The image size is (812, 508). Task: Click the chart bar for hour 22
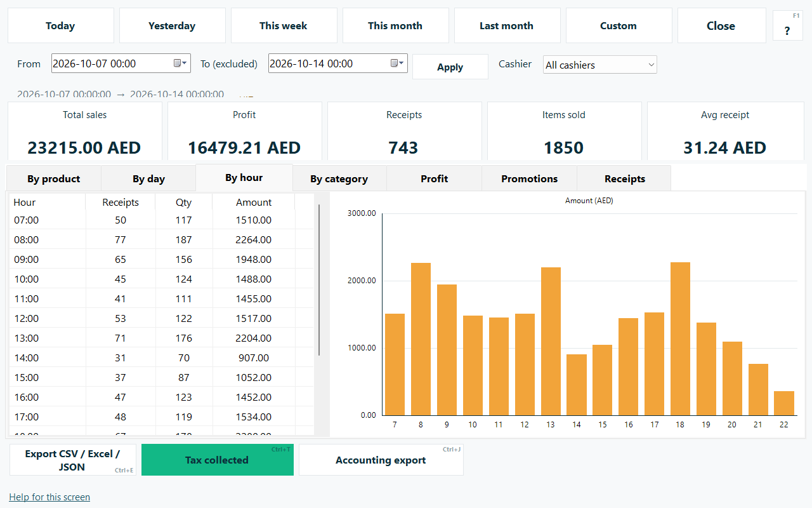coord(784,403)
